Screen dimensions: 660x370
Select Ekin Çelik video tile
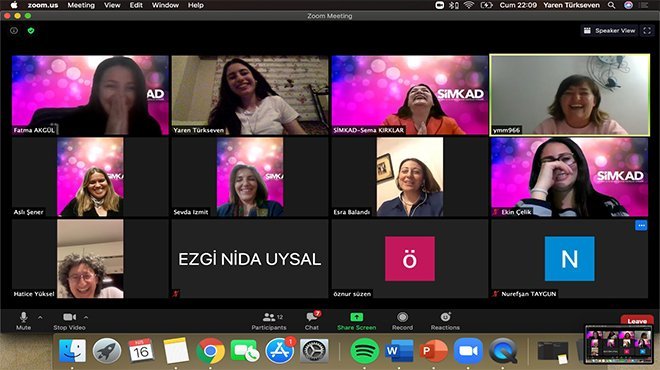(570, 177)
